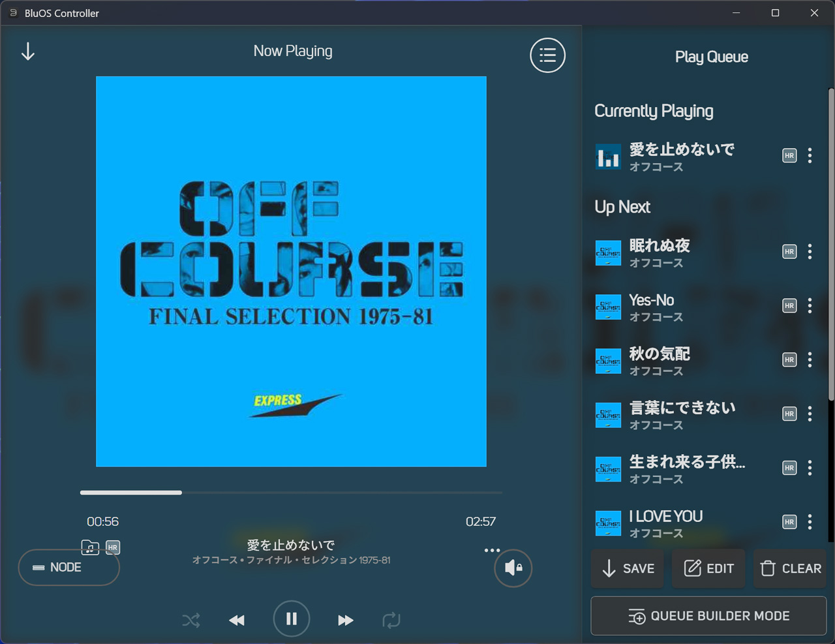Open options menu for 眠れぬ夜
The width and height of the screenshot is (835, 644).
[x=810, y=252]
